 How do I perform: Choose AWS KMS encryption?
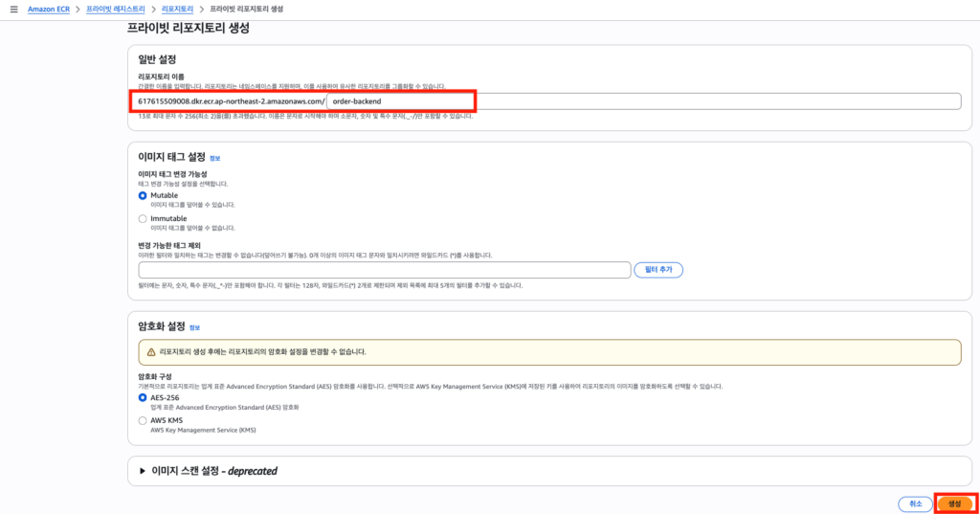coord(144,420)
